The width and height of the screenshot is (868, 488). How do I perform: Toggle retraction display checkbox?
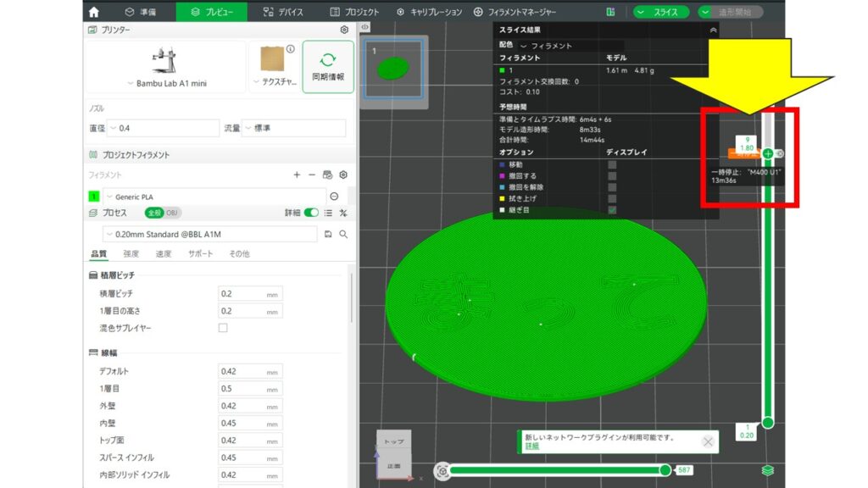[612, 176]
